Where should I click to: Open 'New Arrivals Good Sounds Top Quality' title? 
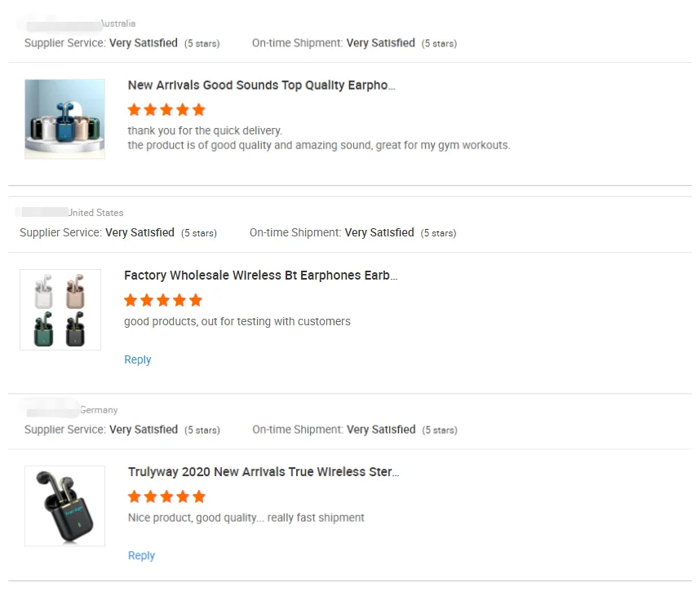(261, 86)
